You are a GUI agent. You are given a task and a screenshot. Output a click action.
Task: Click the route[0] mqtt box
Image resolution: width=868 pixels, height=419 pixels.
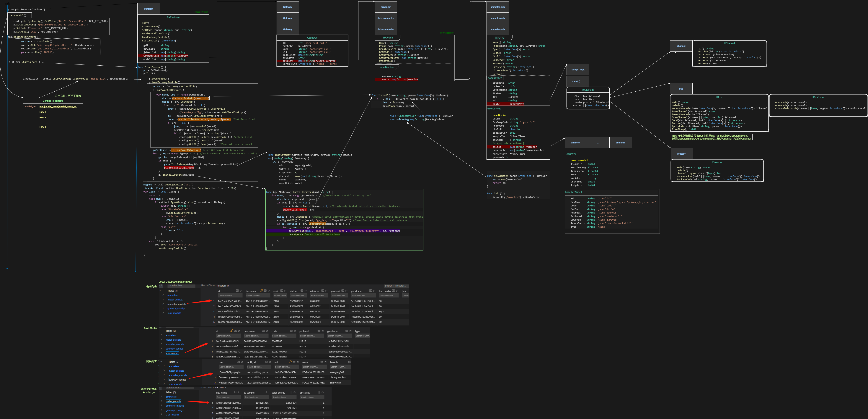pyautogui.click(x=577, y=70)
